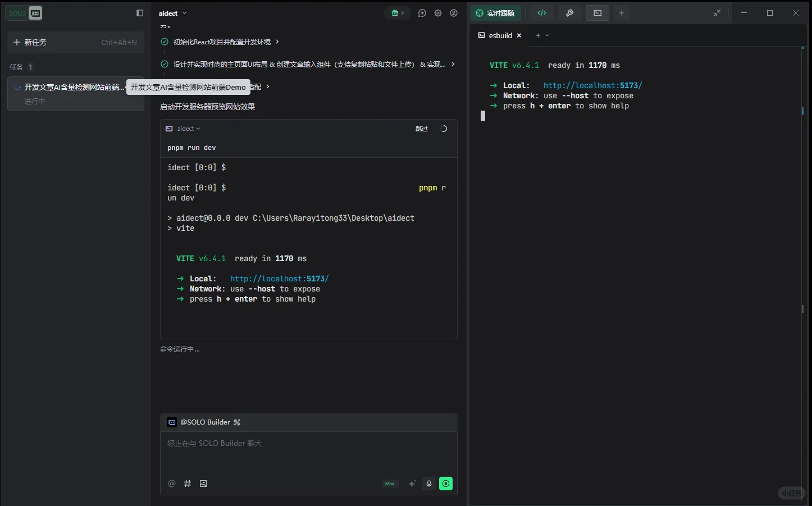The image size is (812, 506).
Task: Collapse the left sidebar panel
Action: pos(140,13)
